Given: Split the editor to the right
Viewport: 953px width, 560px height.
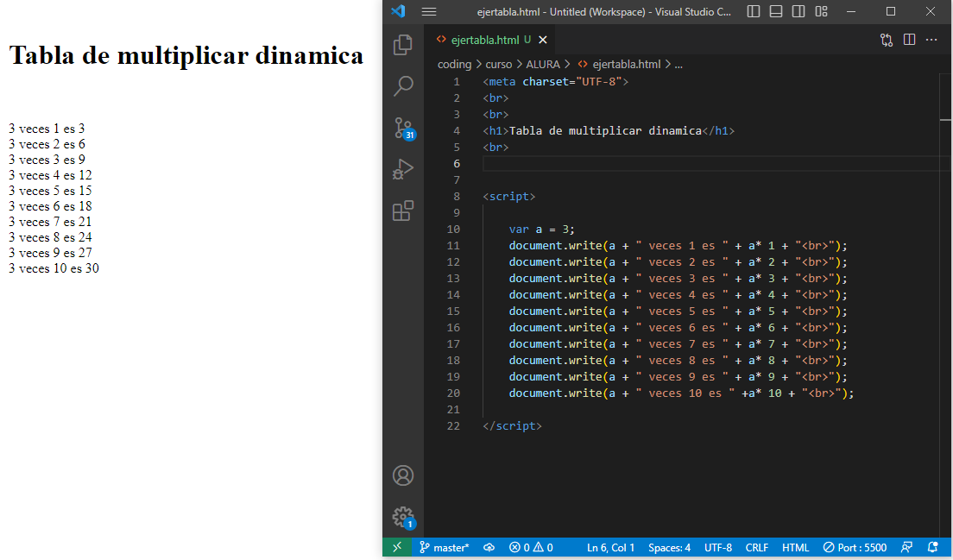Looking at the screenshot, I should (x=909, y=40).
